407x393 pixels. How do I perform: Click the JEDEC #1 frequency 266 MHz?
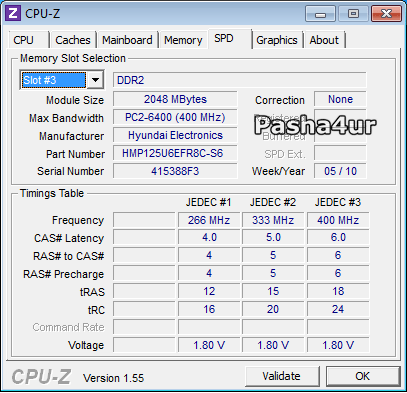tap(209, 220)
